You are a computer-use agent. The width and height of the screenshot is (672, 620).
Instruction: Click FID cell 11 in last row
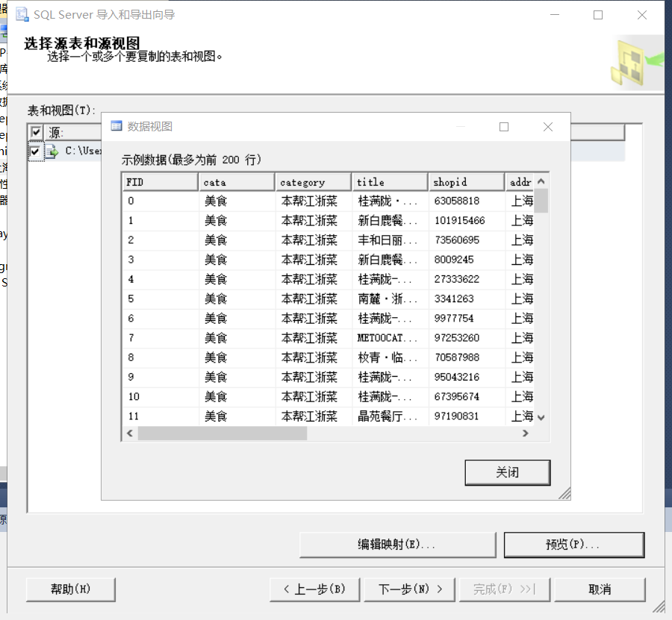tap(161, 416)
